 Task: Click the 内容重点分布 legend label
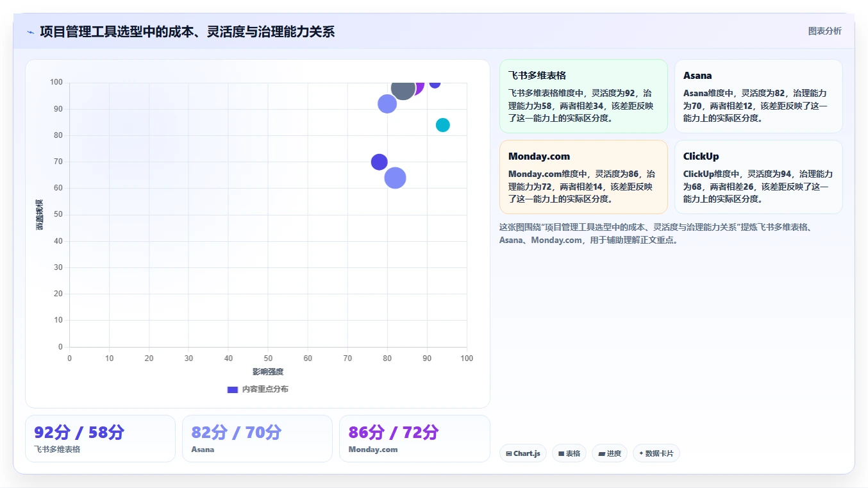coord(265,389)
